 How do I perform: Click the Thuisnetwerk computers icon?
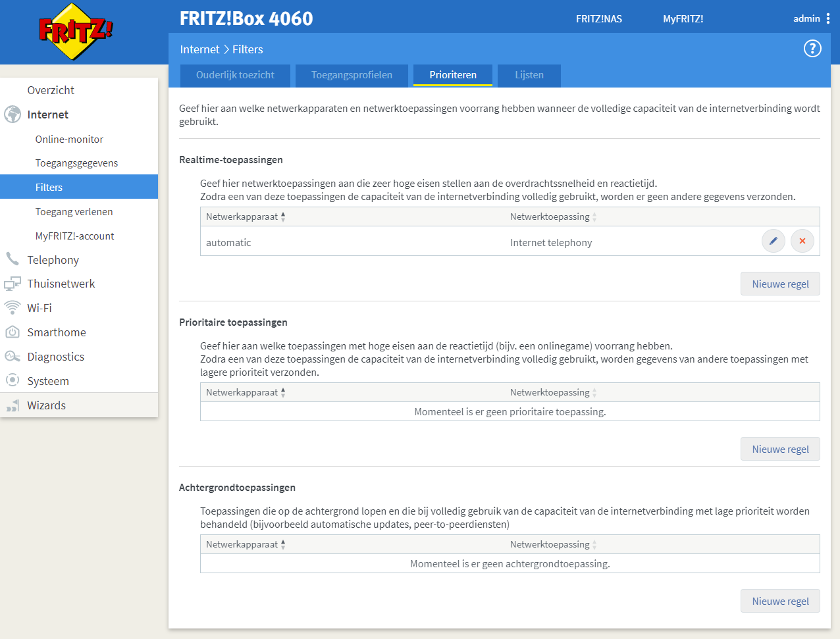click(13, 284)
